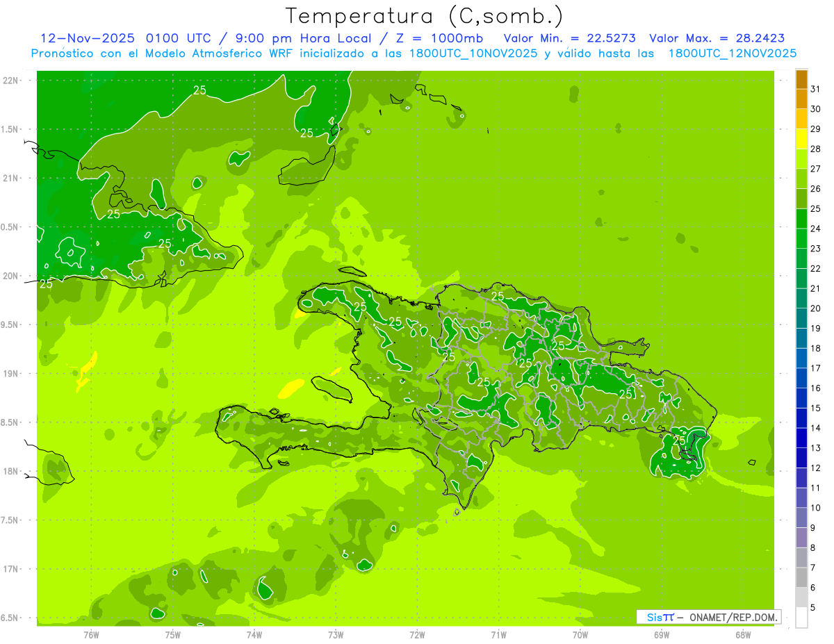Screen dimensions: 834x644
Task: Click the '70W' longitude label
Action: [580, 635]
